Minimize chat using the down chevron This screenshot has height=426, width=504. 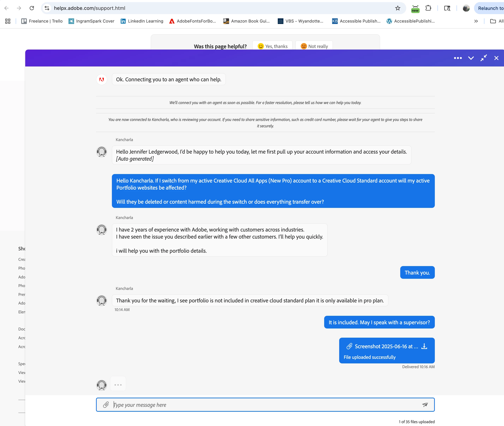pyautogui.click(x=471, y=58)
